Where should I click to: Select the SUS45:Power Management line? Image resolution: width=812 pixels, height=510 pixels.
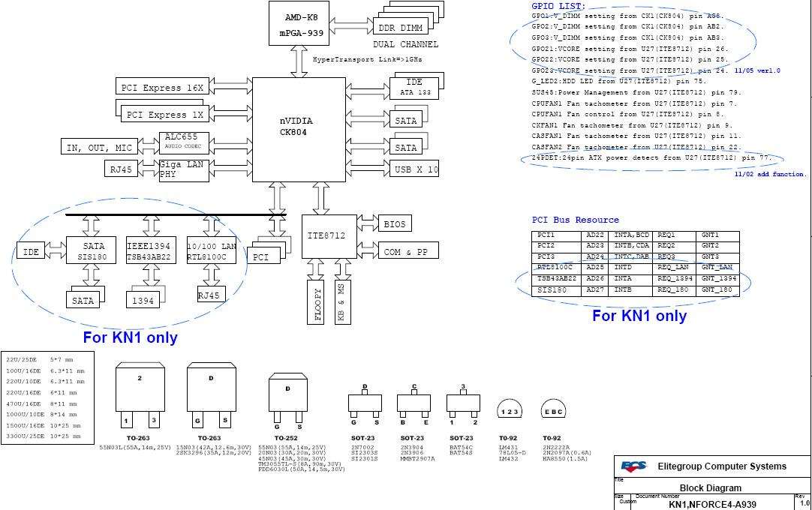coord(636,92)
